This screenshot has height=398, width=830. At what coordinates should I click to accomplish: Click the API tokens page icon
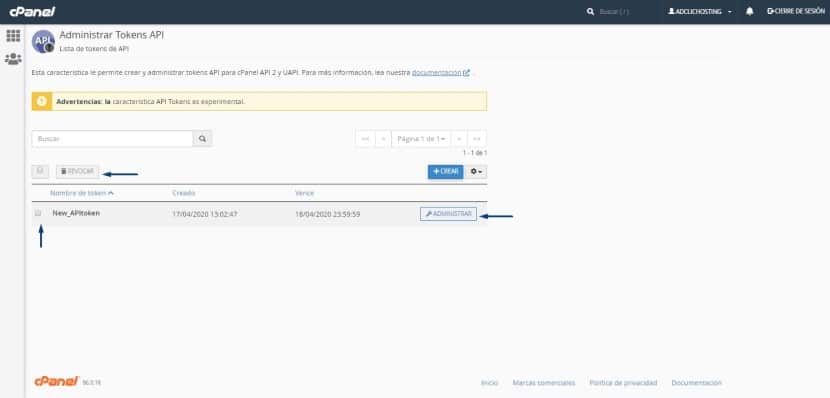coord(43,41)
